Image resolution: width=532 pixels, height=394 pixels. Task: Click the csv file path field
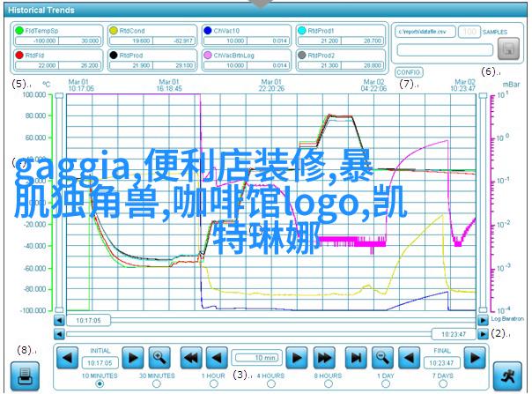[x=425, y=32]
